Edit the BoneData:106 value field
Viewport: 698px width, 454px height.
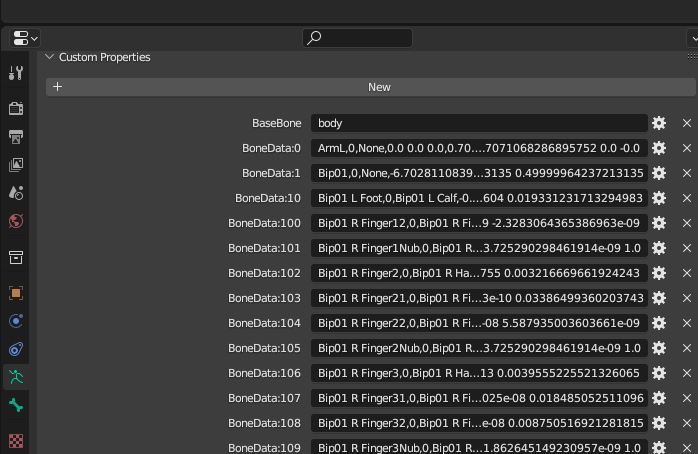click(x=479, y=373)
